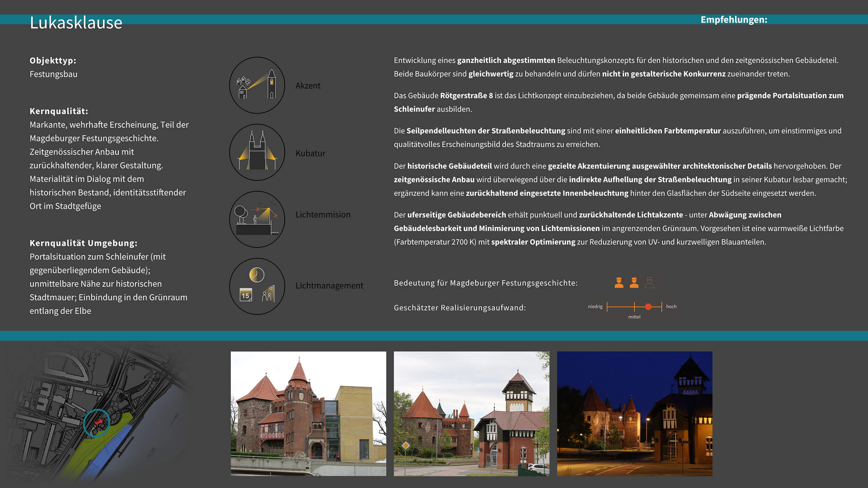Click the Lukasklause page title

(76, 23)
